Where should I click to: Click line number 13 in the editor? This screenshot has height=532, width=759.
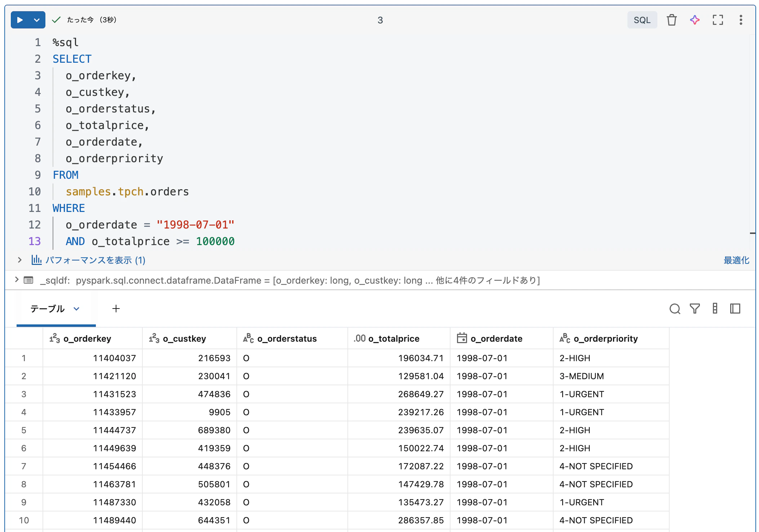(35, 241)
